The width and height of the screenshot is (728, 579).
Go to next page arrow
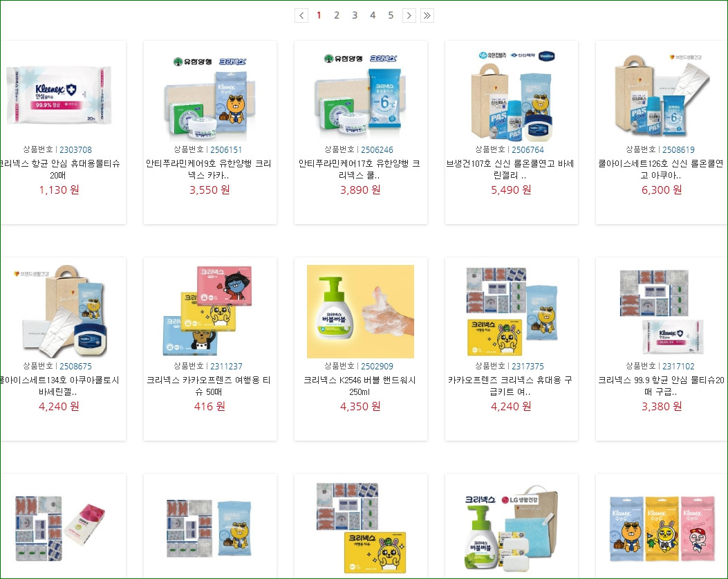point(409,15)
